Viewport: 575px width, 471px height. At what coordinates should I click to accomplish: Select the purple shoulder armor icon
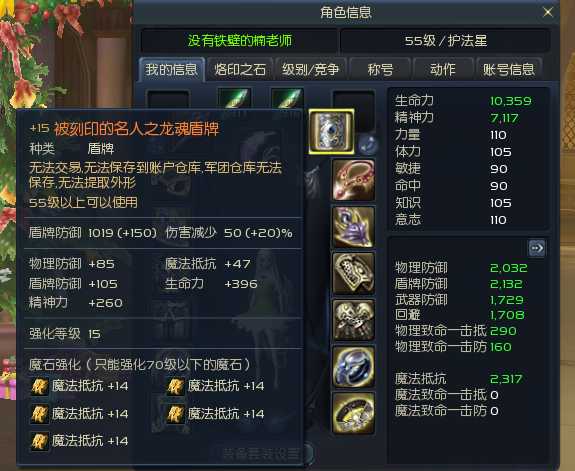(x=353, y=226)
